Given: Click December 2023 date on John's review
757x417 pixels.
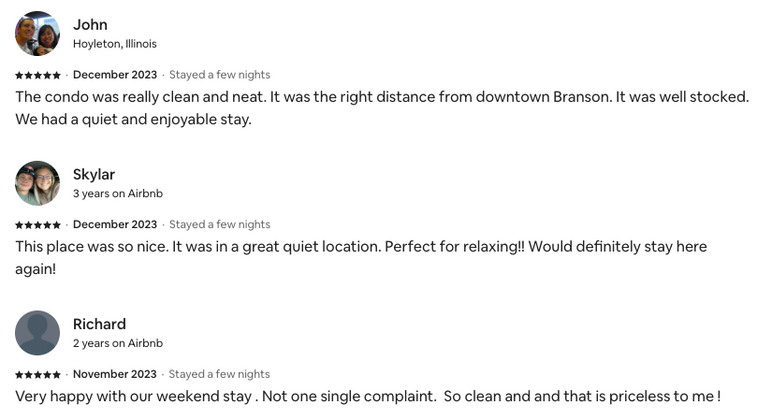Looking at the screenshot, I should click(115, 75).
